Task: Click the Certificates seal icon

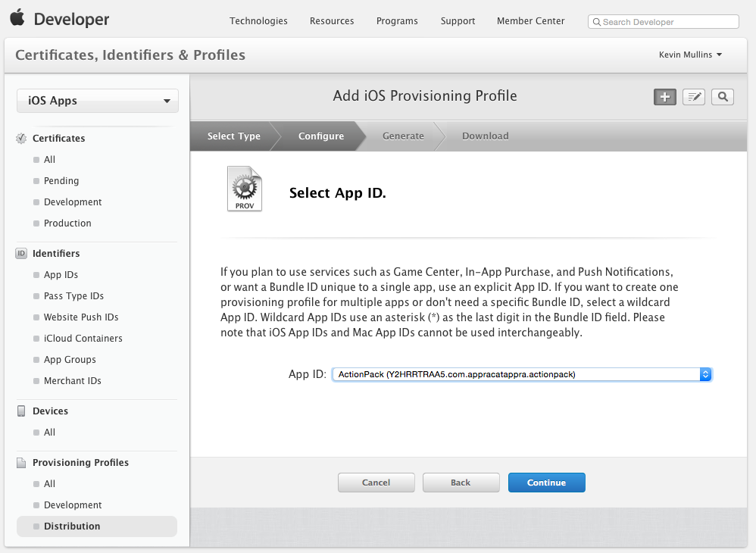Action: coord(21,139)
